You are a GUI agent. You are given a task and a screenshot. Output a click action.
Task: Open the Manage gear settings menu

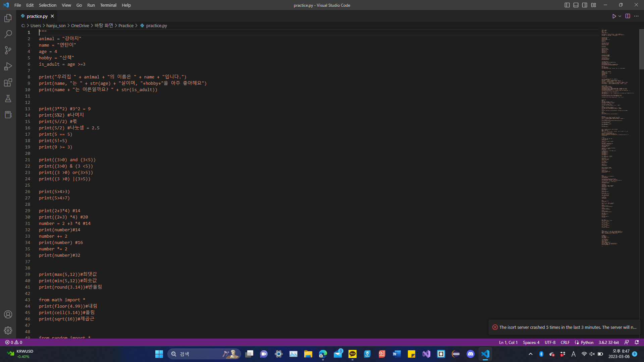[x=8, y=330]
